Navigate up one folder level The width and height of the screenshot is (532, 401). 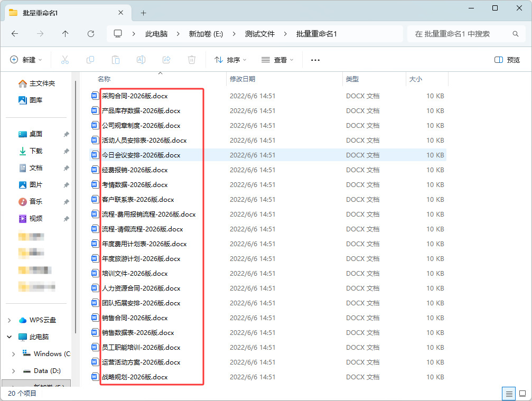65,34
